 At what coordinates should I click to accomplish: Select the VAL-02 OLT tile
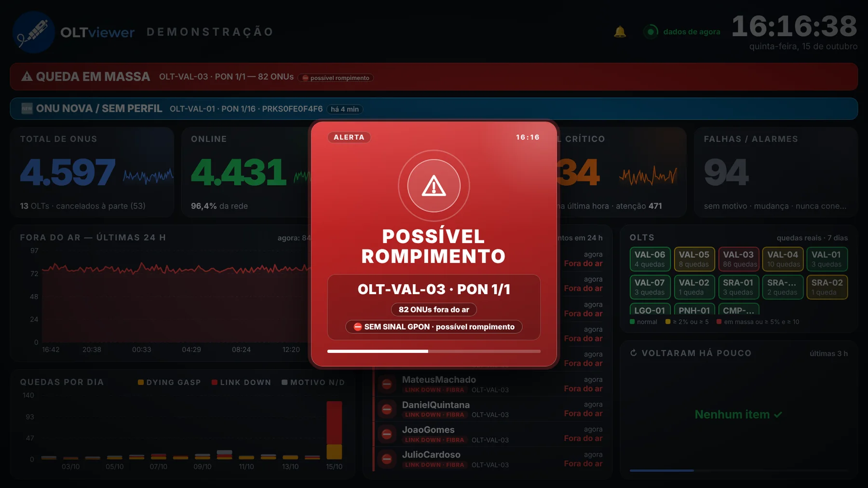(x=694, y=287)
